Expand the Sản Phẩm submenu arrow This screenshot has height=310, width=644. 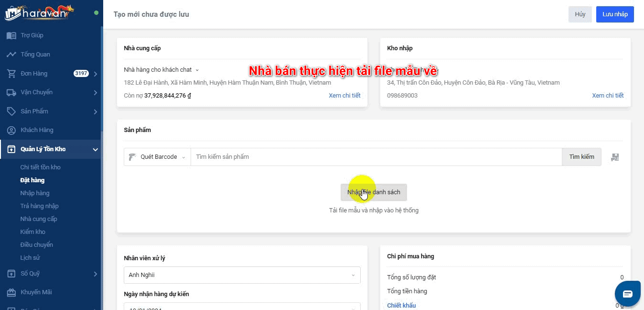click(96, 111)
